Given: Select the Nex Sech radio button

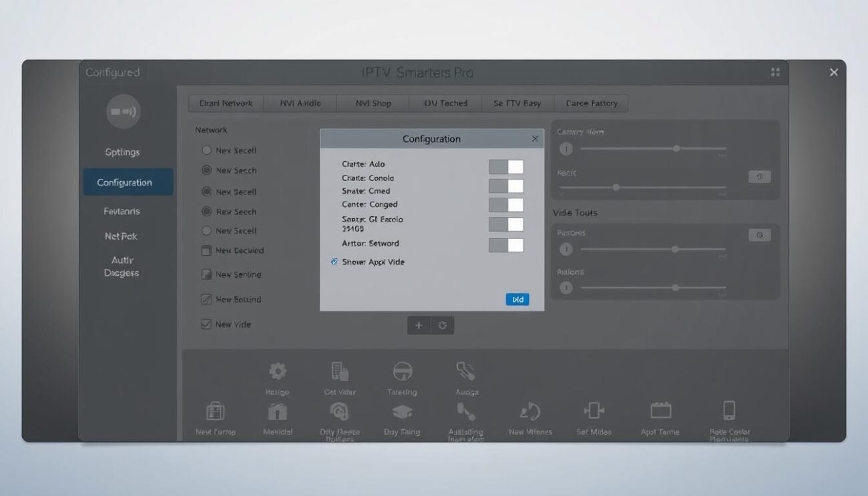Looking at the screenshot, I should pos(206,170).
